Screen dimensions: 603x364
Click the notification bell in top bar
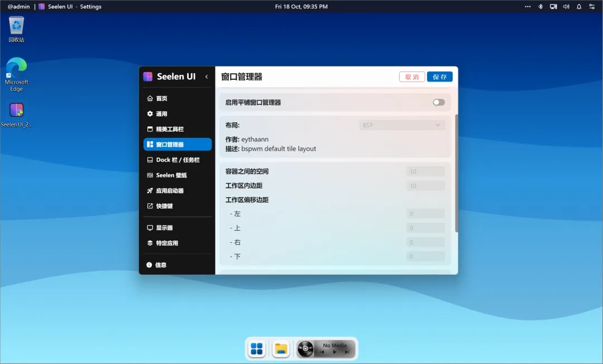coord(579,6)
